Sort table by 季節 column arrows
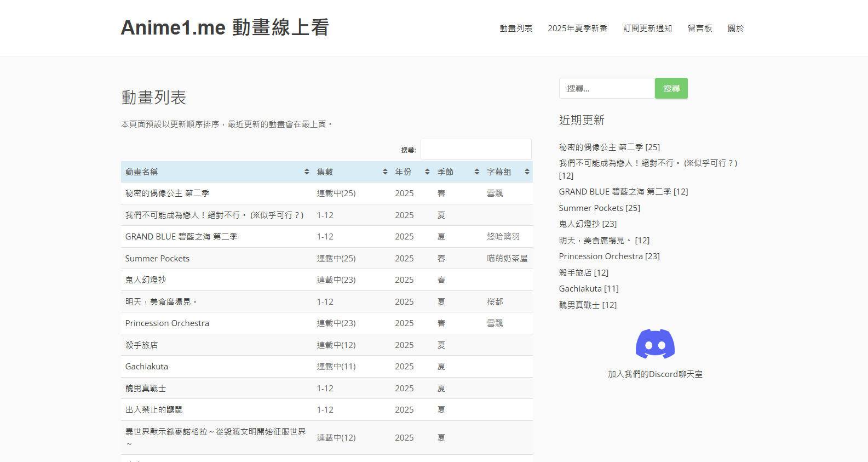 (476, 172)
